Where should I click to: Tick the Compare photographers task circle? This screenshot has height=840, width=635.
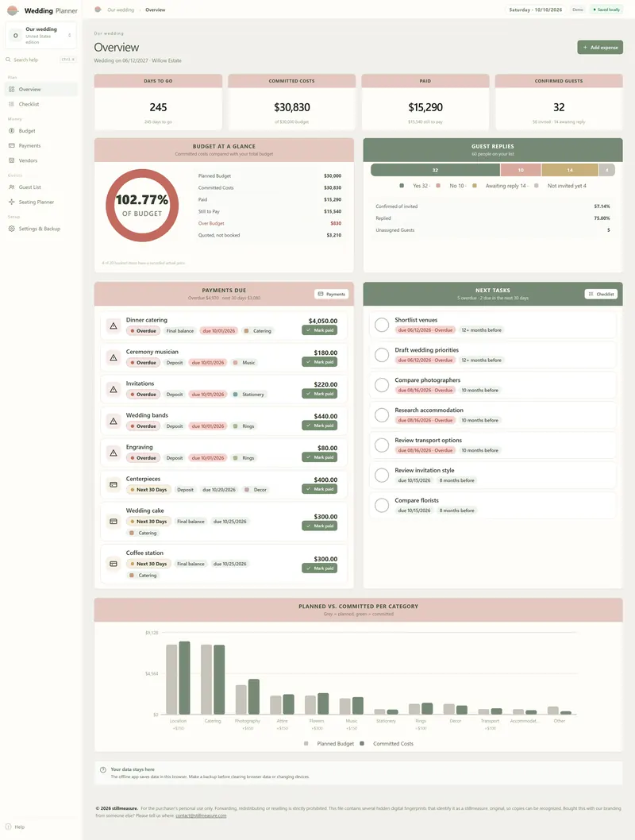(382, 384)
